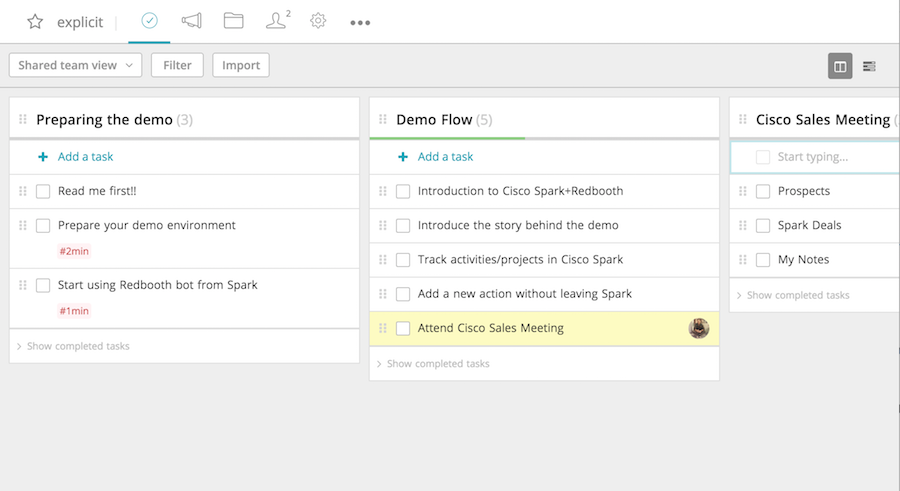The image size is (900, 491).
Task: Open the Conversations megaphone tab
Action: pos(192,21)
